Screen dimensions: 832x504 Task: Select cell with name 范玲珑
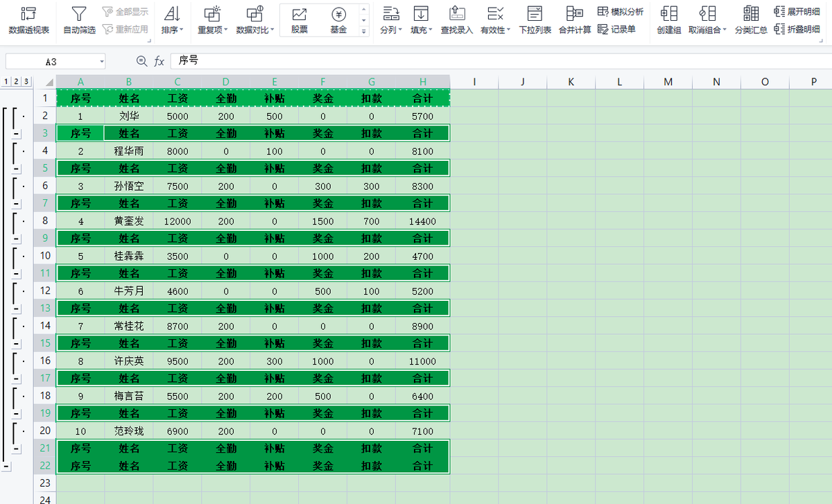tap(129, 431)
